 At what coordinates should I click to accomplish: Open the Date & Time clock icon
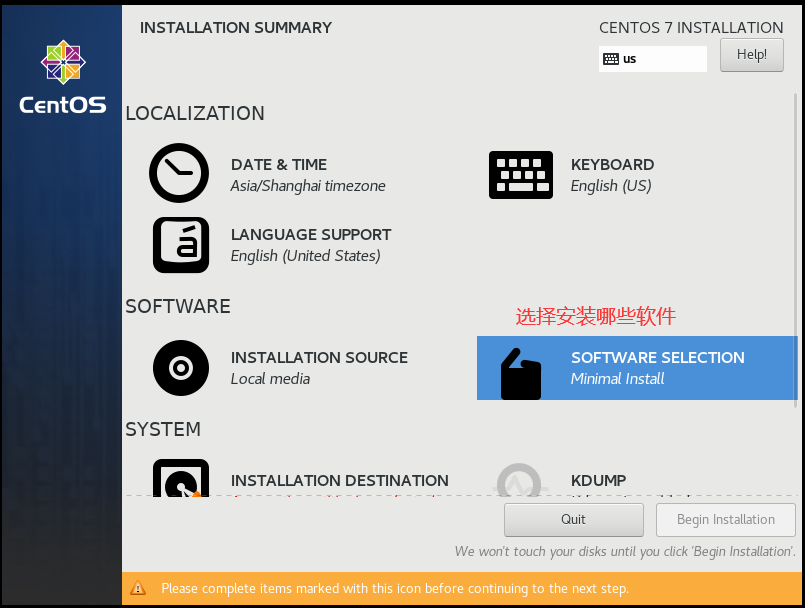point(179,174)
